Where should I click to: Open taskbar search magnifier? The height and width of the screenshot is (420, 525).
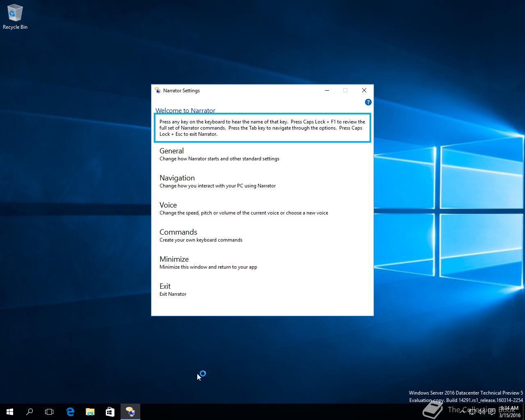30,412
